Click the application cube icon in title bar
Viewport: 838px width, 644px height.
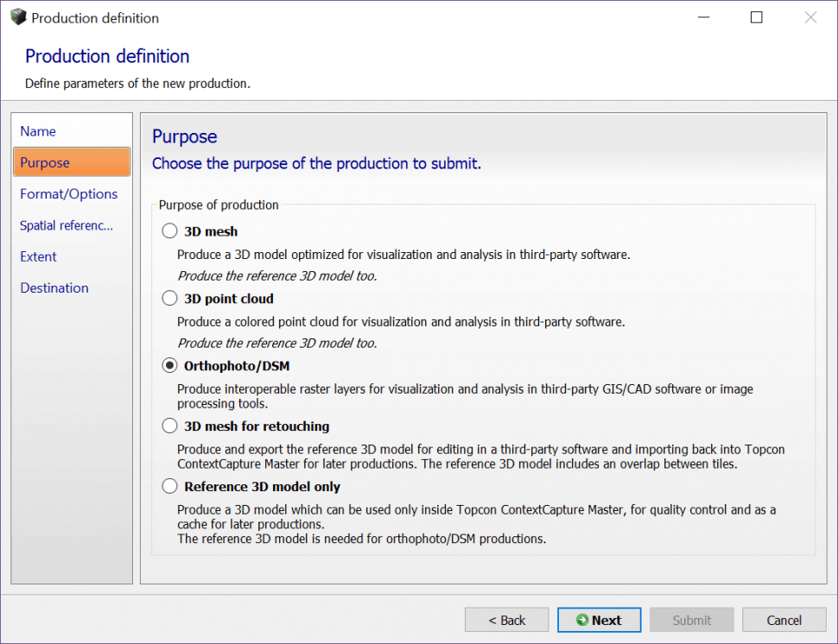[x=18, y=17]
